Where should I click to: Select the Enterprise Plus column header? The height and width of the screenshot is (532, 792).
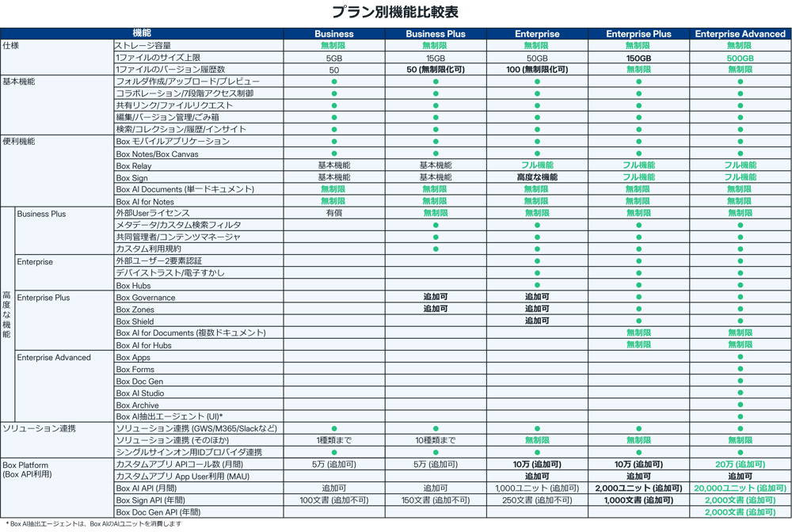click(638, 34)
